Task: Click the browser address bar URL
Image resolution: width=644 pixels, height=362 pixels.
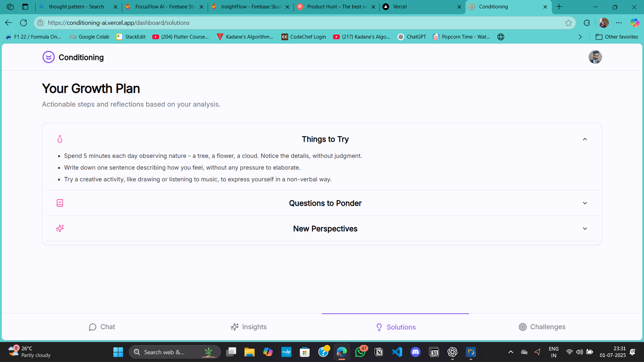Action: click(118, 23)
